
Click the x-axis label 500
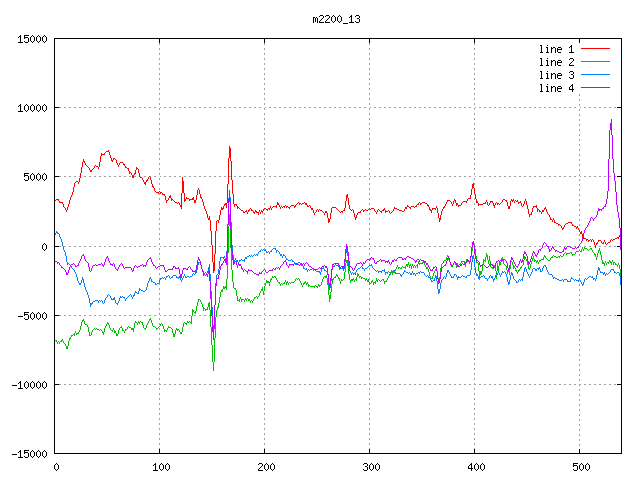point(581,467)
